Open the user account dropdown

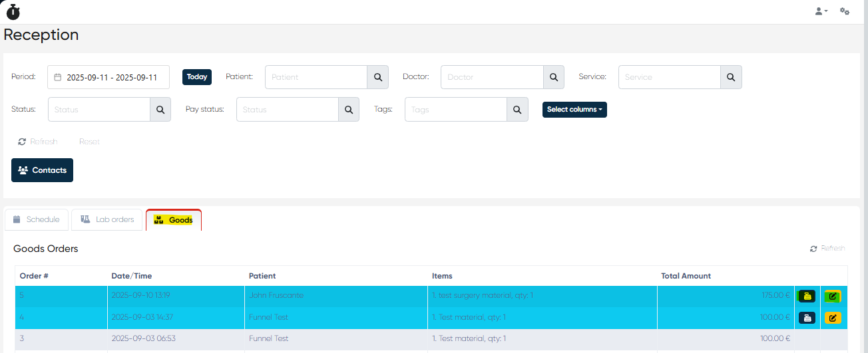tap(821, 11)
